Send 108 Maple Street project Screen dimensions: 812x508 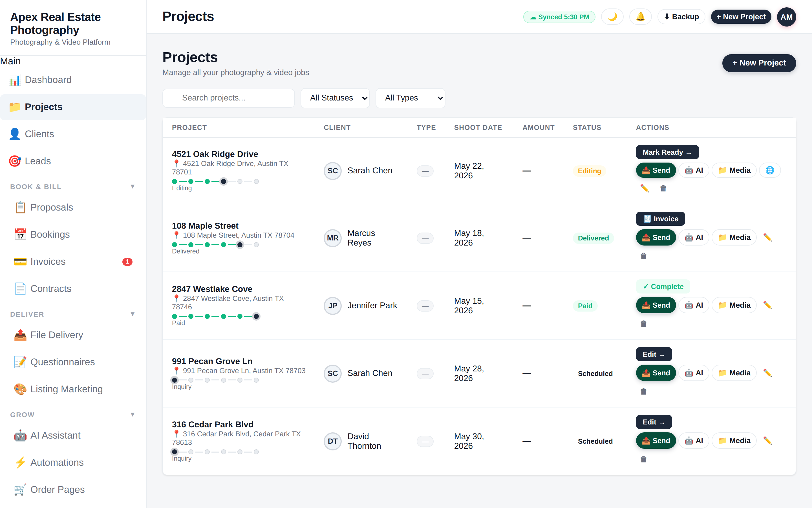tap(656, 238)
